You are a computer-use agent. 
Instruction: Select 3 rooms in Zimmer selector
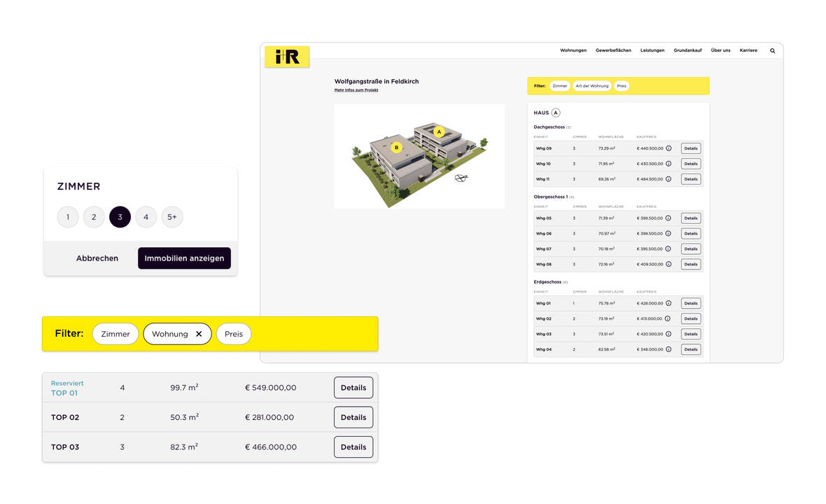tap(120, 217)
